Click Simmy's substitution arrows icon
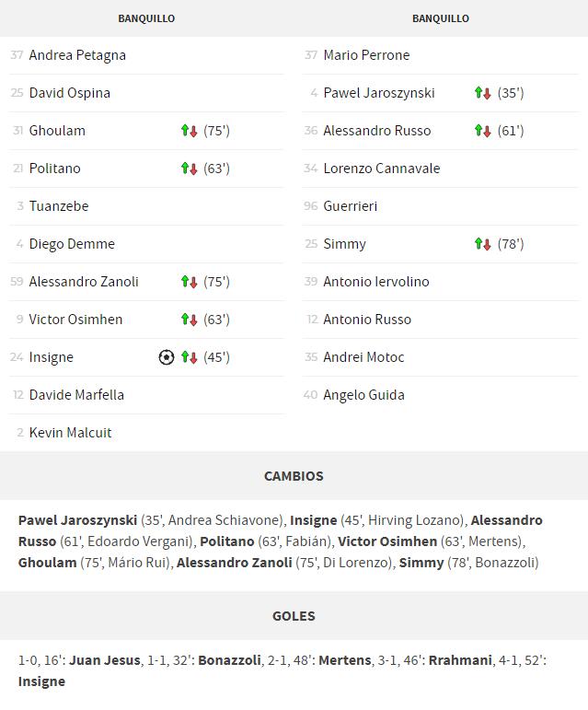 [x=483, y=244]
